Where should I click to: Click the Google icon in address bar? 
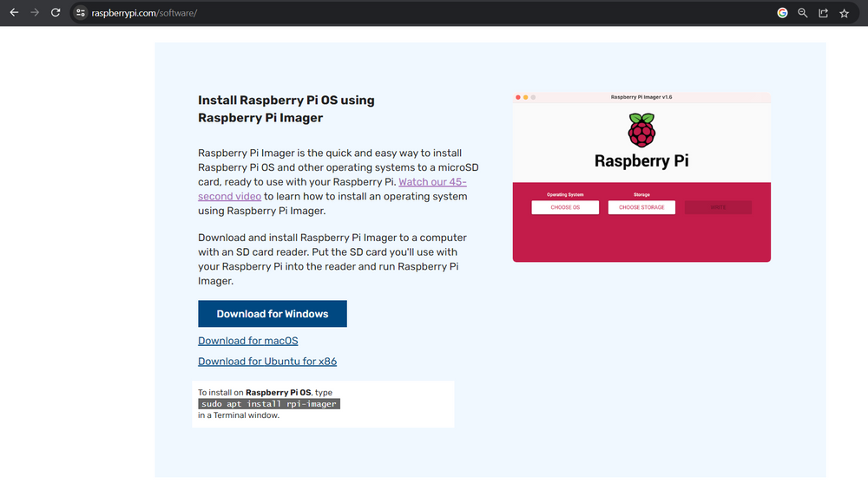(x=782, y=13)
